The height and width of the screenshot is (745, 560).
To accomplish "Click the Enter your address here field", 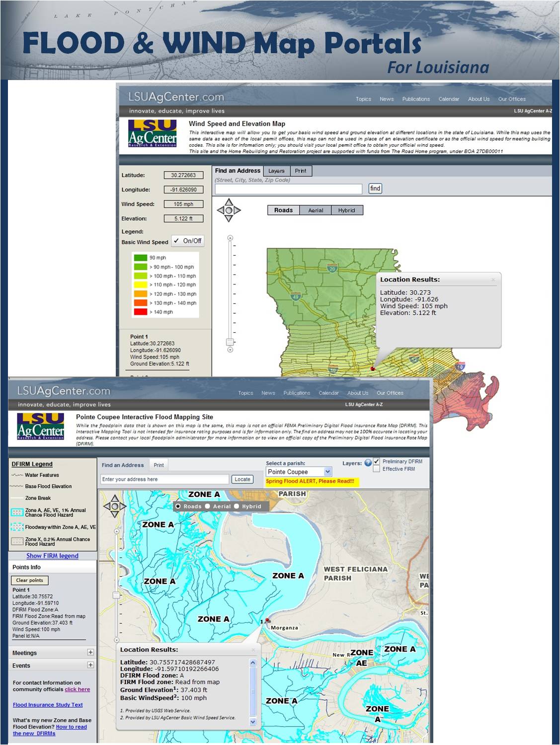I will (164, 479).
